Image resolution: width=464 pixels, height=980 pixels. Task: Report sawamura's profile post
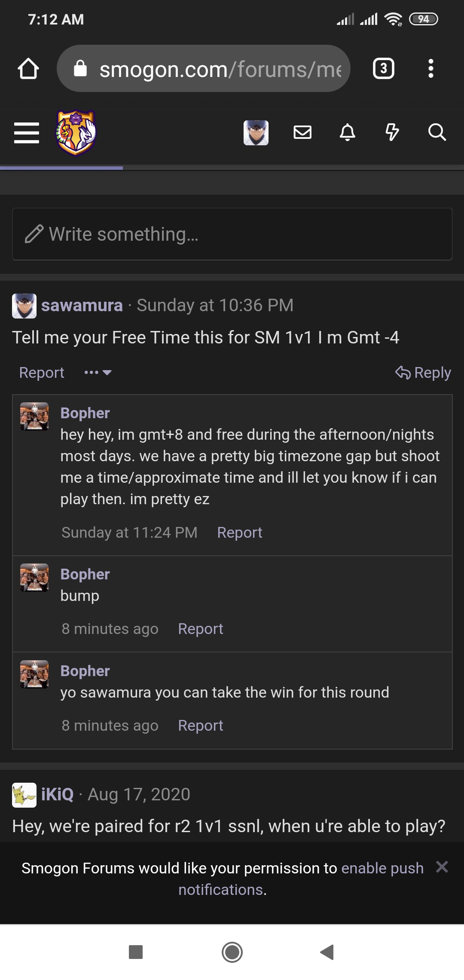coord(42,373)
